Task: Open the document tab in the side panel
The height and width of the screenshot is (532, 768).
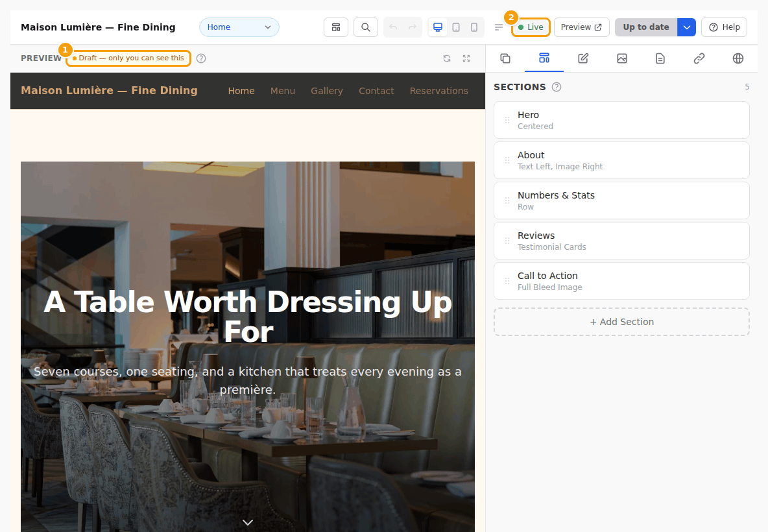Action: [660, 58]
